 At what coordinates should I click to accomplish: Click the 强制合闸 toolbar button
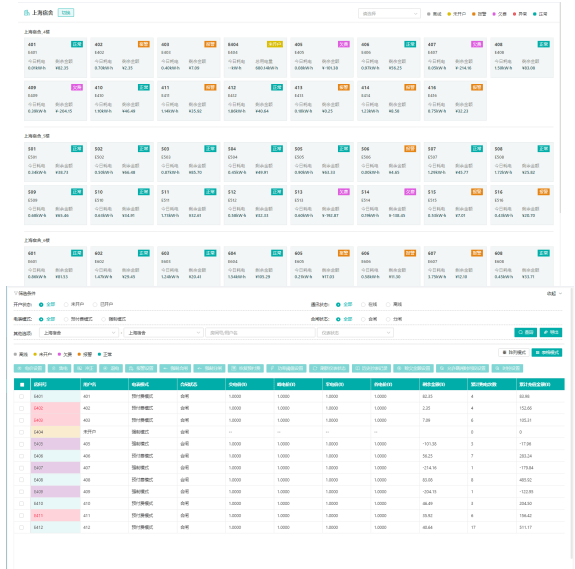tap(175, 368)
